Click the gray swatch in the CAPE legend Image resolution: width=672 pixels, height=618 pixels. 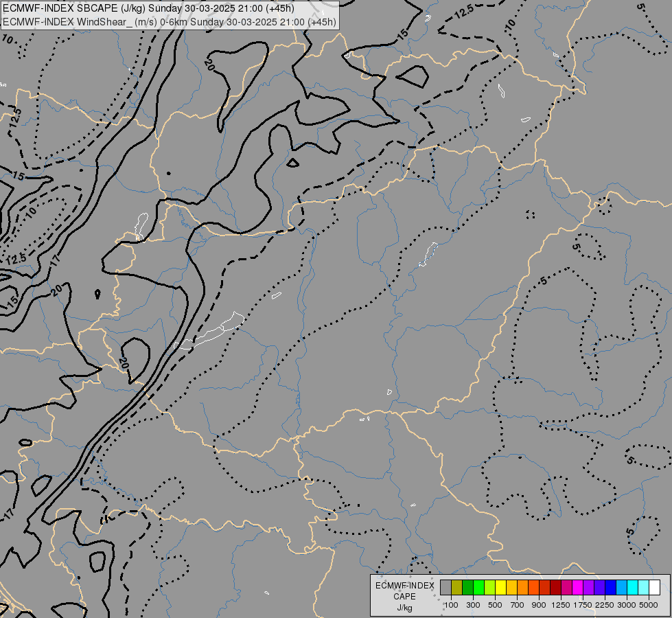pos(445,588)
